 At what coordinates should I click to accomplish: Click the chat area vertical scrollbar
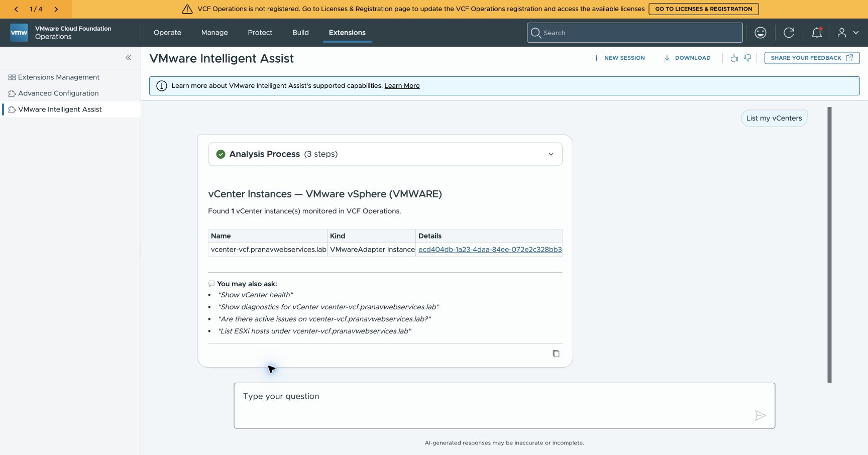tap(830, 245)
